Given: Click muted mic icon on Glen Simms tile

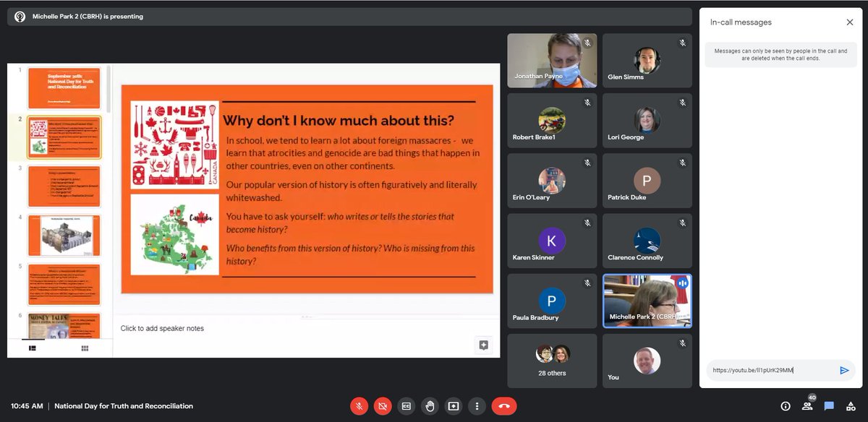Looking at the screenshot, I should [x=682, y=43].
